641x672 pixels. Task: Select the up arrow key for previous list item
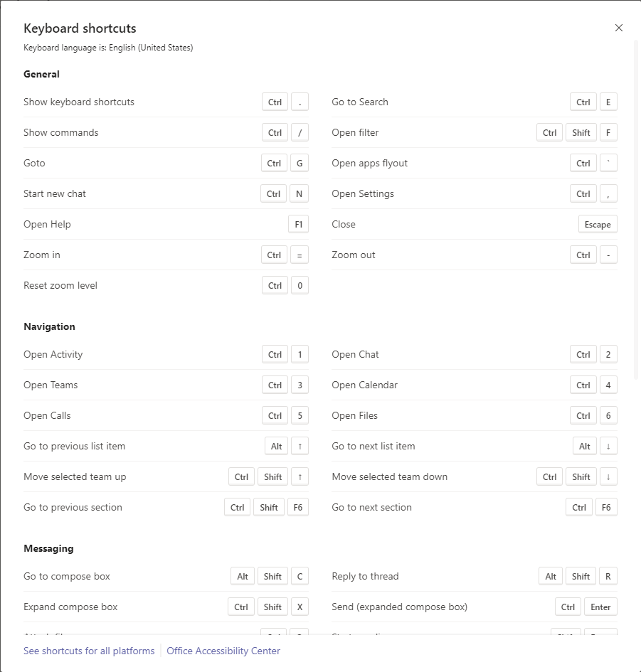tap(300, 446)
